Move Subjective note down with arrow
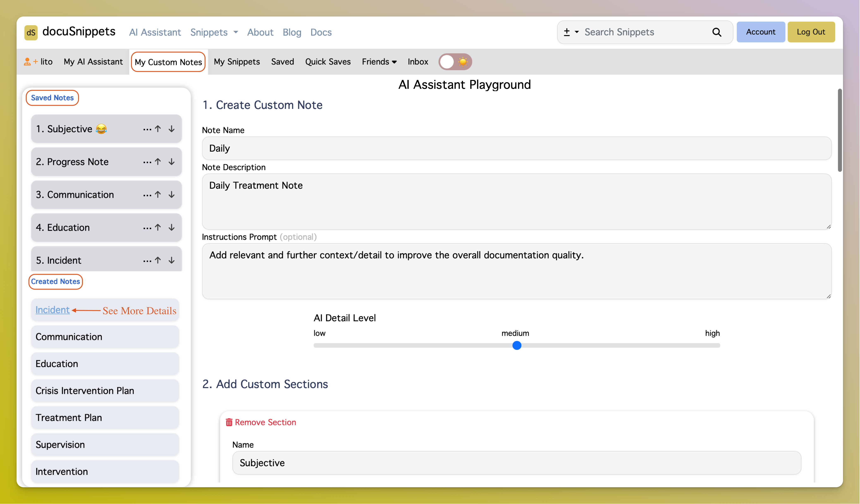Image resolution: width=860 pixels, height=504 pixels. coord(172,129)
